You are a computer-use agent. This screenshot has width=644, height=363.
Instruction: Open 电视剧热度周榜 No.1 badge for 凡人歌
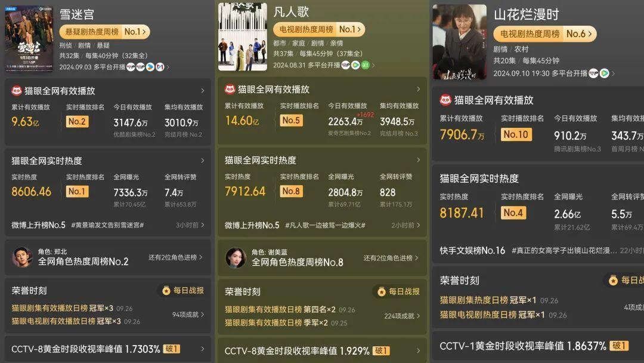pos(319,30)
